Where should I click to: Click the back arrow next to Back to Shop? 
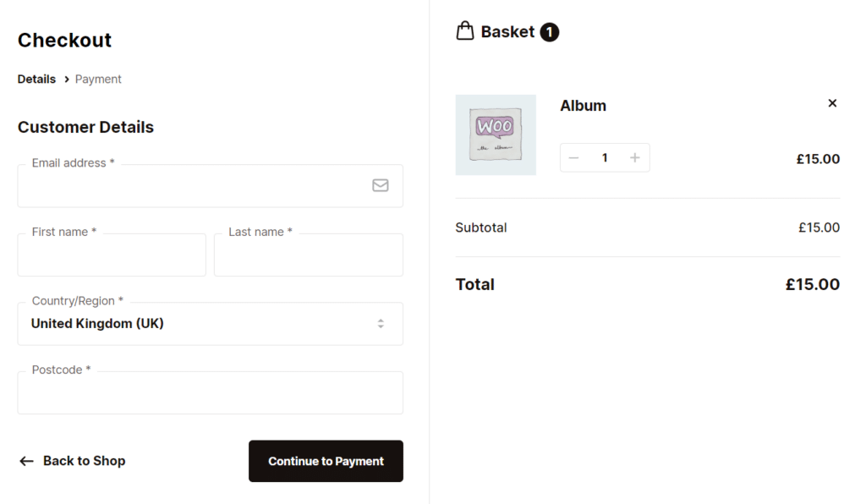tap(25, 461)
